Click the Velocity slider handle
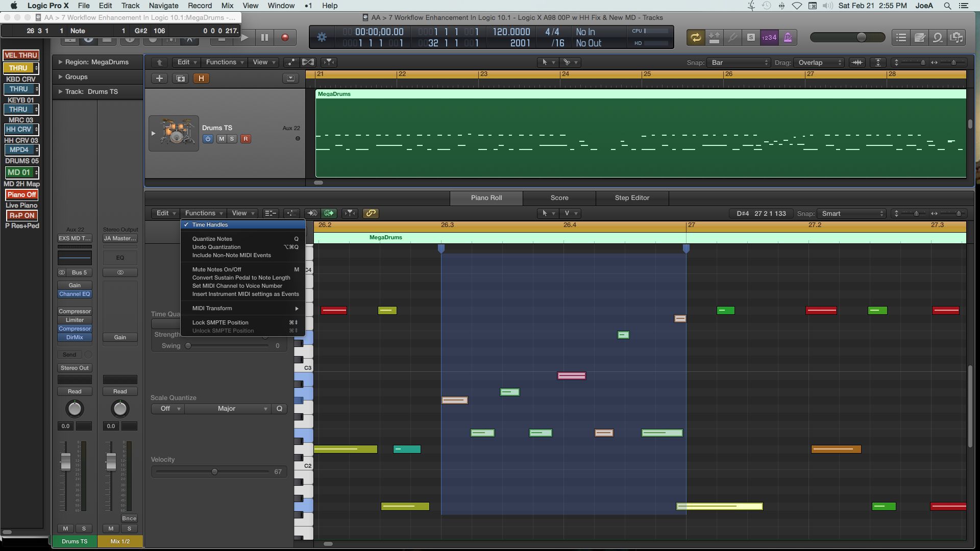This screenshot has height=551, width=980. (x=214, y=471)
